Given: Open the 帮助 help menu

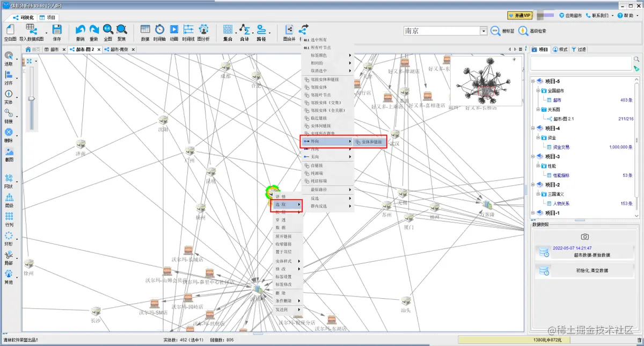Looking at the screenshot, I should (x=627, y=16).
